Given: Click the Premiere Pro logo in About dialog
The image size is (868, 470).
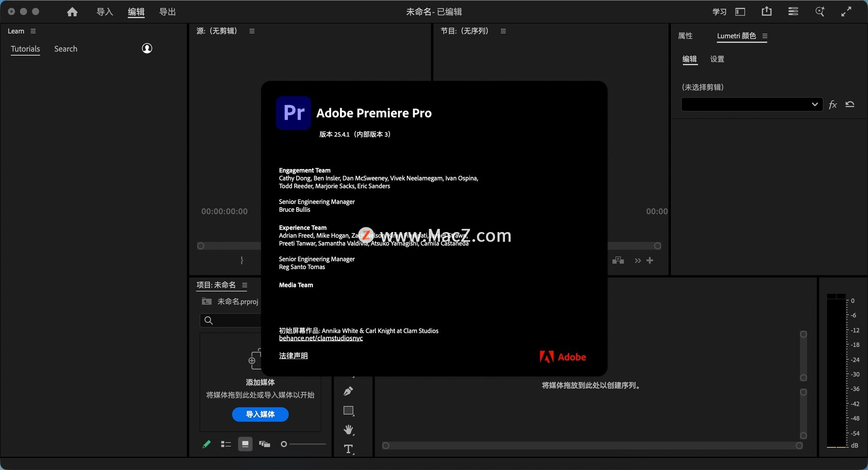Looking at the screenshot, I should (x=293, y=113).
